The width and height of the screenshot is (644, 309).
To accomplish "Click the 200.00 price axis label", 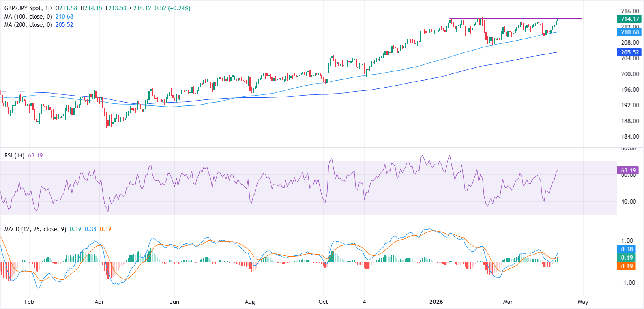I will [630, 74].
